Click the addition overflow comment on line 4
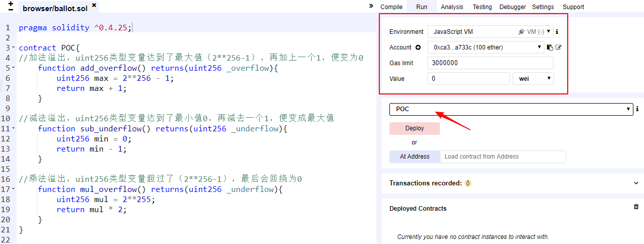 pyautogui.click(x=191, y=58)
